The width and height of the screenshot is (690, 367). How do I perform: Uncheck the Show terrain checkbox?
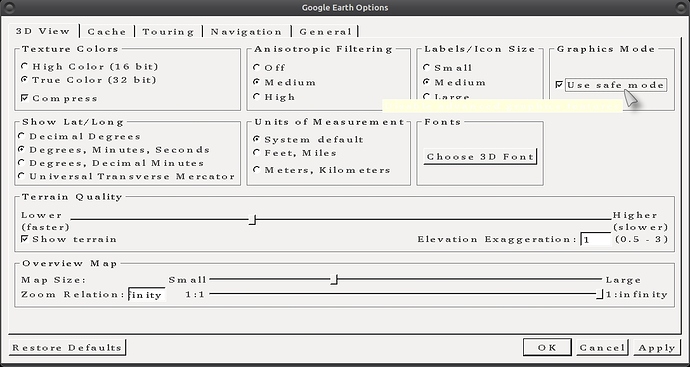(x=69, y=239)
